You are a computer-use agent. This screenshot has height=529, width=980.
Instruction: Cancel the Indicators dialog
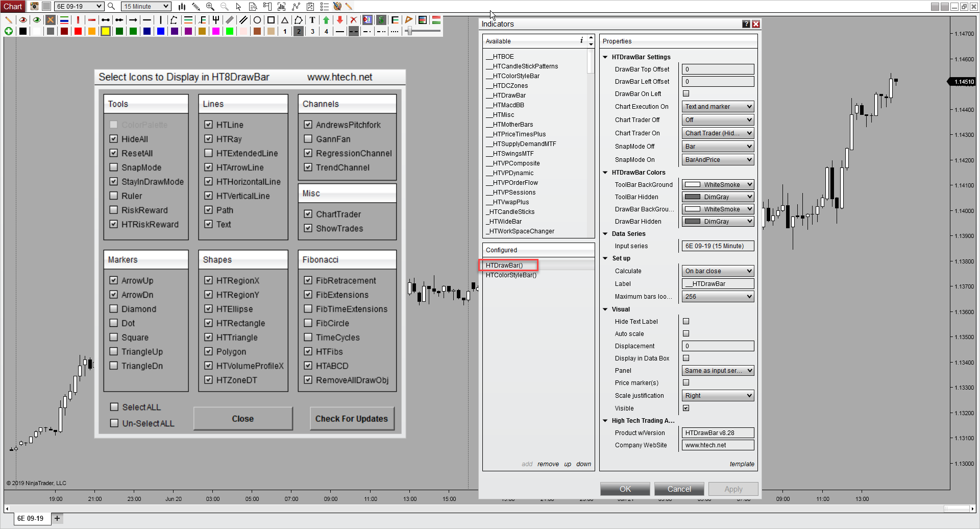tap(679, 489)
